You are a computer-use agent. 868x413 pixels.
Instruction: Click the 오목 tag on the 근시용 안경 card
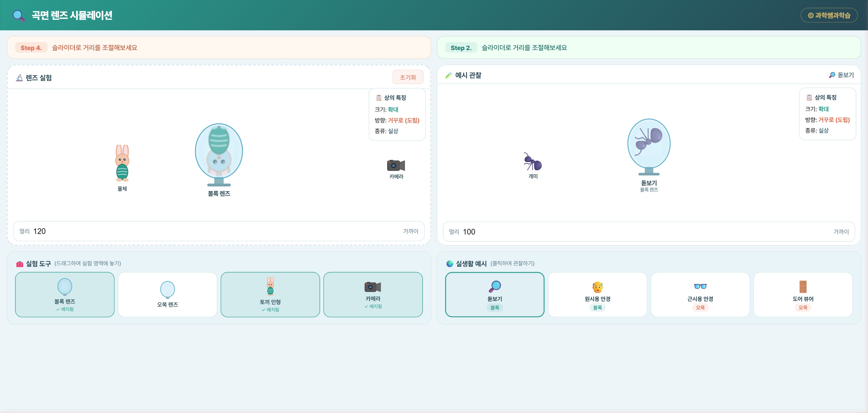coord(700,307)
